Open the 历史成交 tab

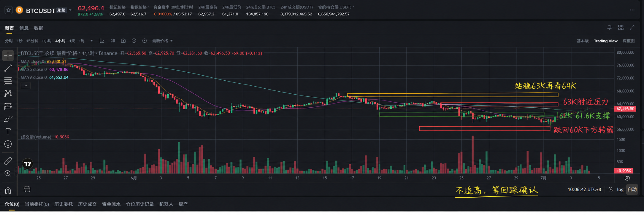87,204
